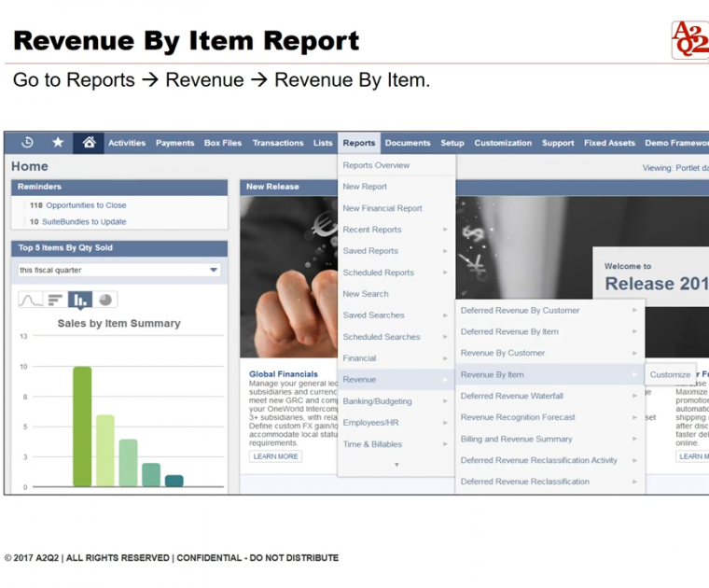Open SuiteBundles to Update reminder
Screen dimensions: 709x588
click(x=84, y=222)
